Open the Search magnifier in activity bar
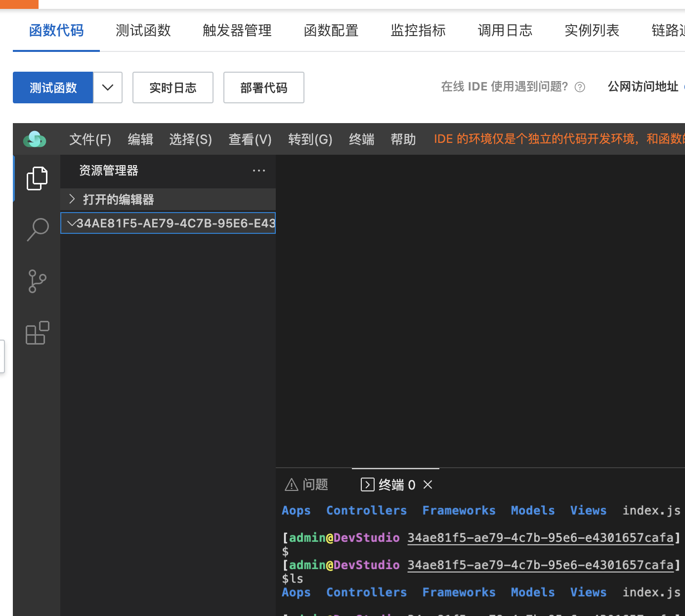 pos(38,229)
